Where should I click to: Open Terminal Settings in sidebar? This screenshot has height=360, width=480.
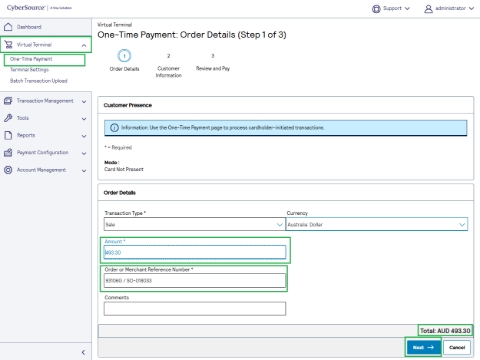[x=29, y=70]
